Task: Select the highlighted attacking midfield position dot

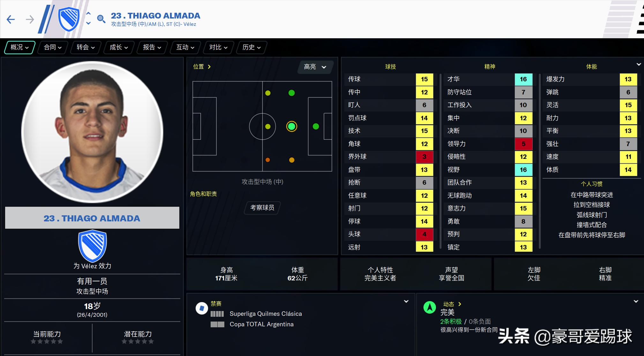Action: click(x=292, y=127)
